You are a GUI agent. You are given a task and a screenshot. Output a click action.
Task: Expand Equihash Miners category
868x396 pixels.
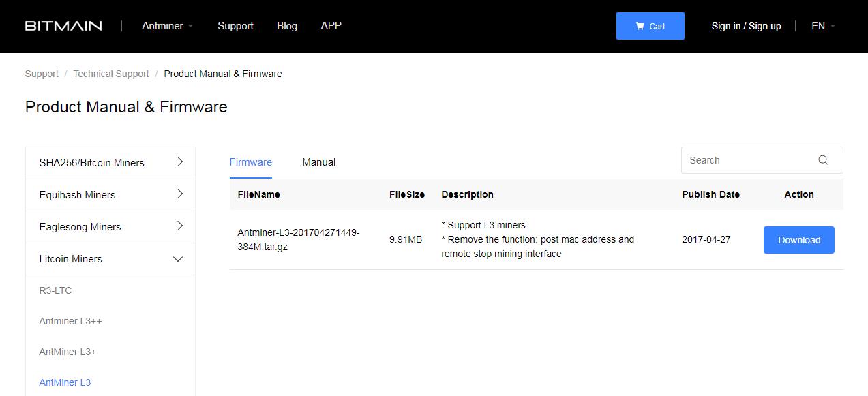pyautogui.click(x=110, y=195)
